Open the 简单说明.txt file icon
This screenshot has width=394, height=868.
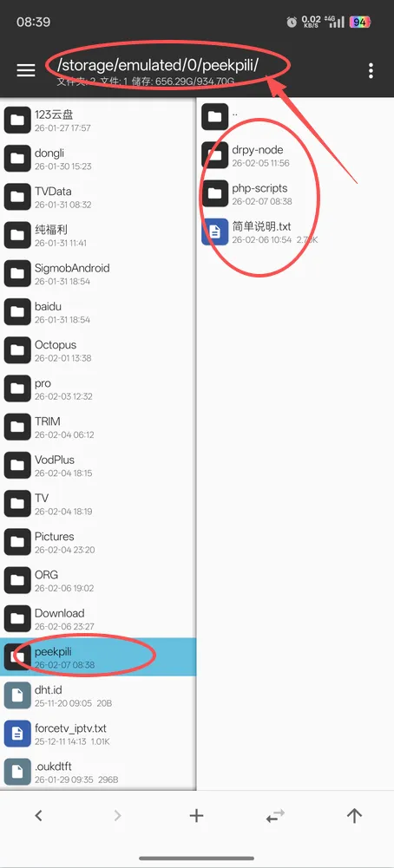[215, 232]
